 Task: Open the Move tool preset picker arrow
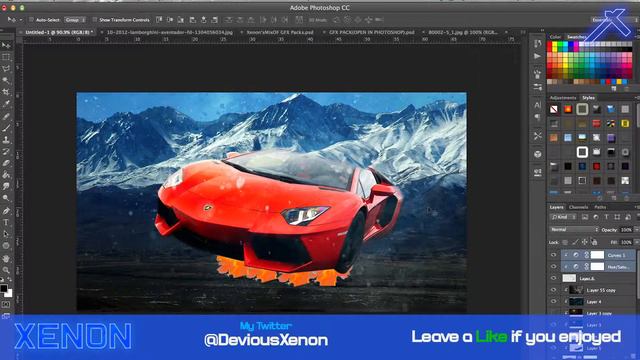[21, 20]
